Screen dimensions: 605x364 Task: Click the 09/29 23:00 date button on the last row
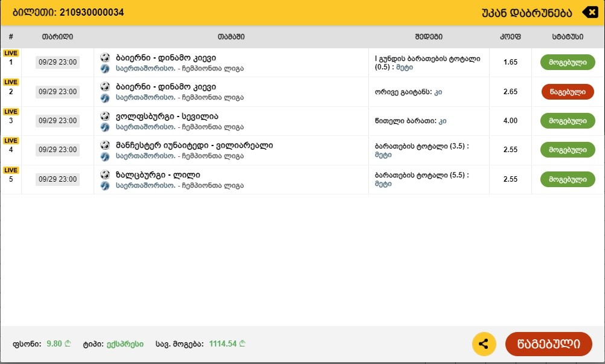[57, 179]
